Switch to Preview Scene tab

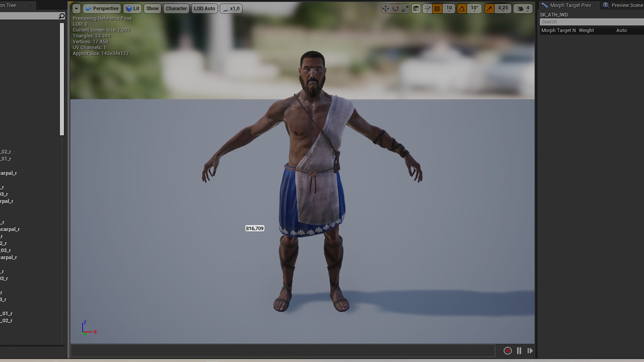point(623,5)
